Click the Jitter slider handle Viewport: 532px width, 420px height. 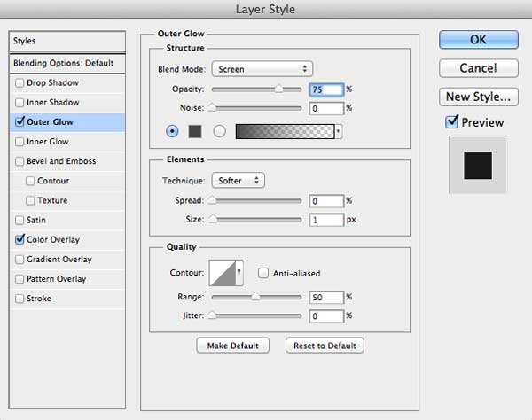click(212, 315)
